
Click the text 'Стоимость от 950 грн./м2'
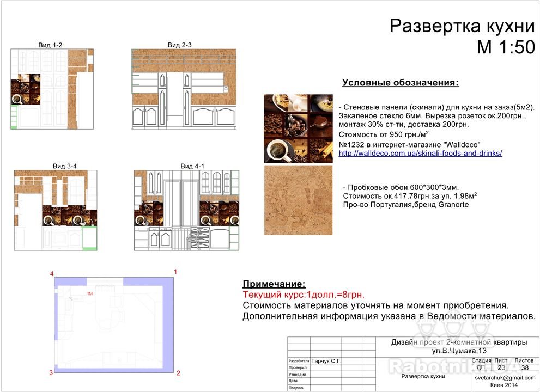click(384, 134)
